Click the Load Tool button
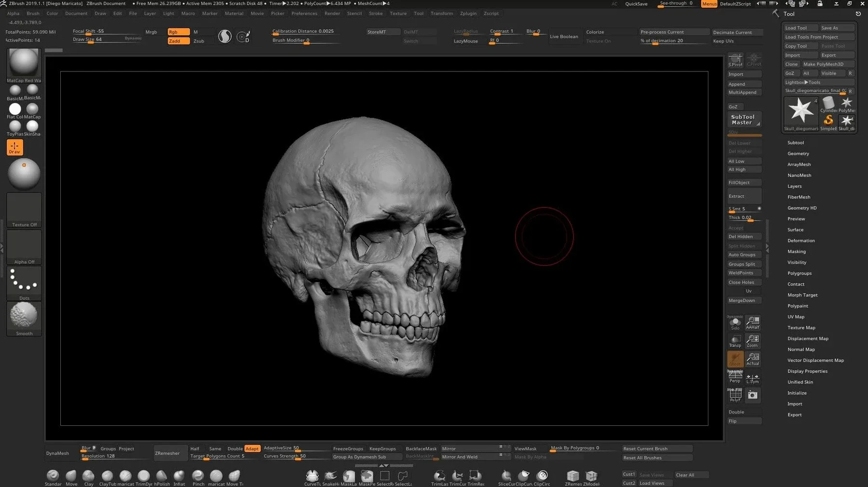868x487 pixels. pyautogui.click(x=800, y=28)
